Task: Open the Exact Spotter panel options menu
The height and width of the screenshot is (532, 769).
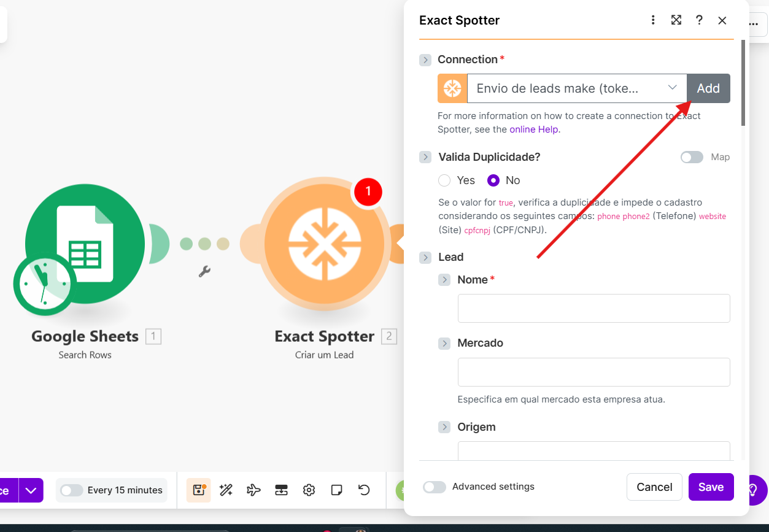Action: (653, 20)
